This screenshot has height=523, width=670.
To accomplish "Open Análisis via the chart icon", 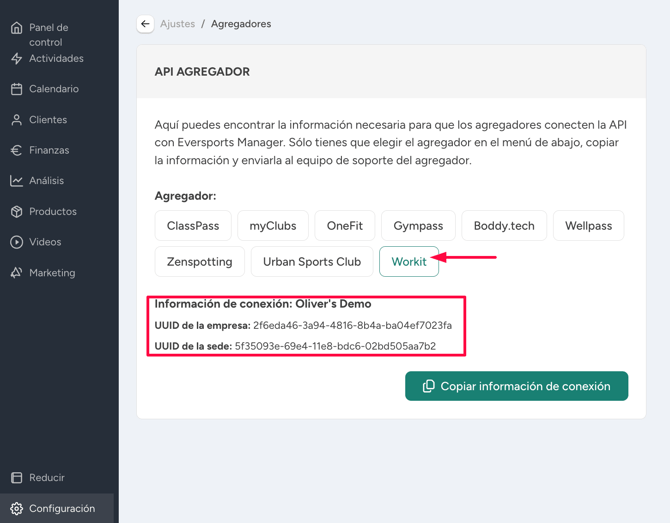I will coord(16,181).
